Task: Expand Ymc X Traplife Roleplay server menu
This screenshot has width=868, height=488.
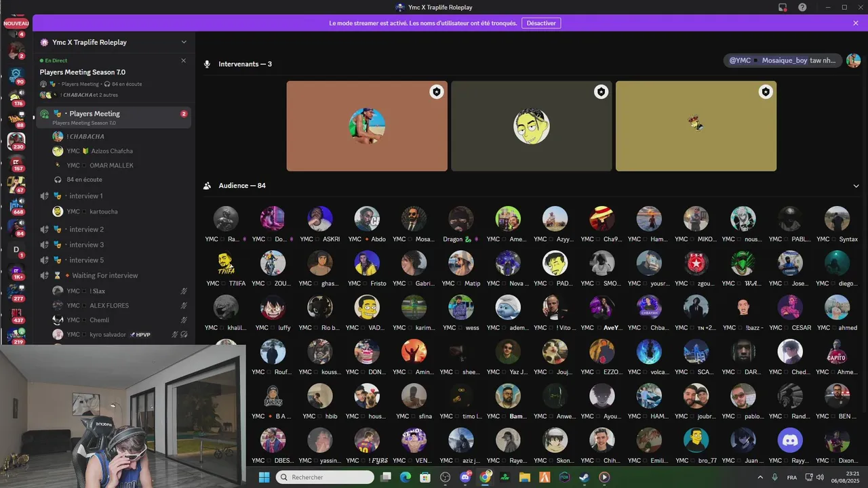Action: pos(184,42)
